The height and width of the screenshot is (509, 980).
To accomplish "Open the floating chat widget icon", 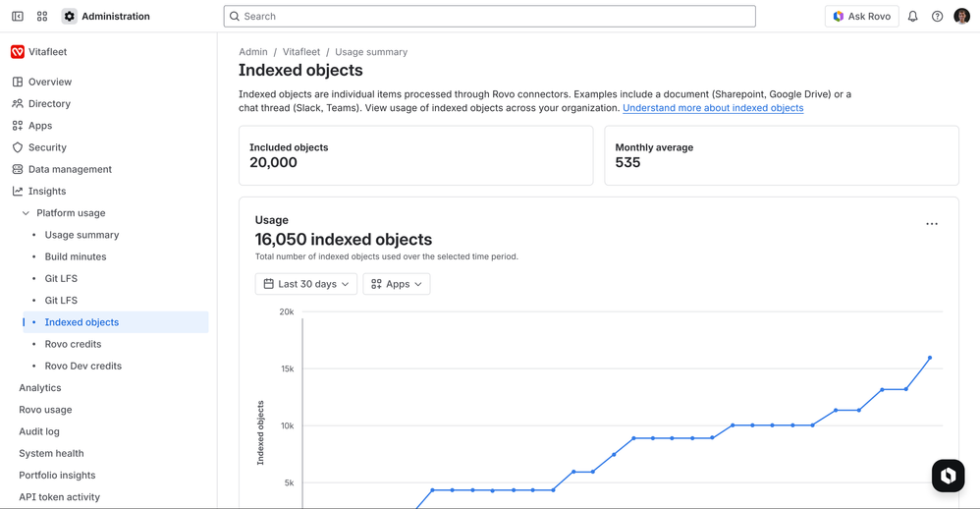I will pyautogui.click(x=948, y=476).
